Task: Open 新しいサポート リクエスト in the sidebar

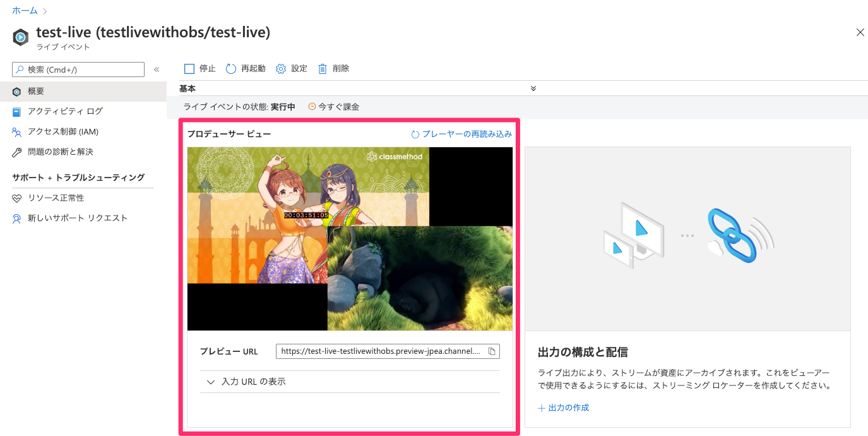Action: (83, 218)
